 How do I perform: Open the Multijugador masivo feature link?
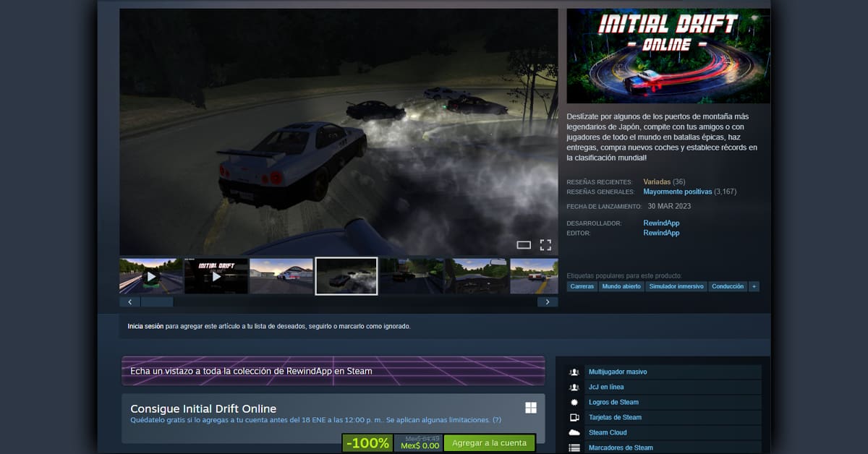tap(618, 372)
